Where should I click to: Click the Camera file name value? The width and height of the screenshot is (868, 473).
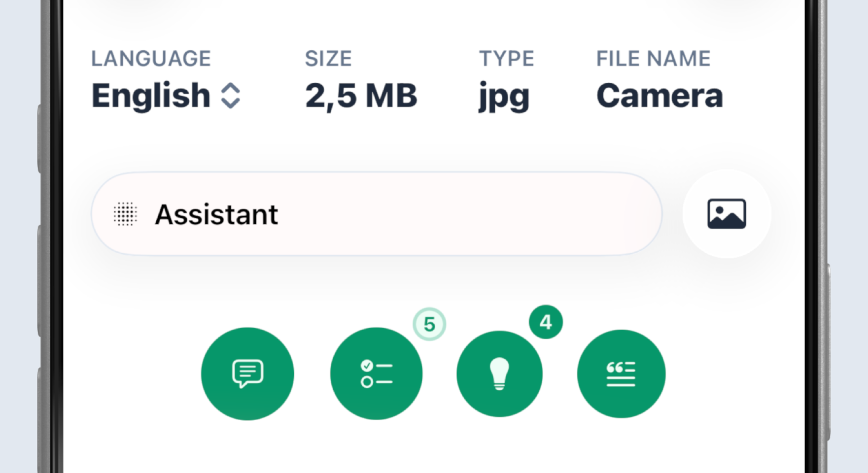[660, 96]
